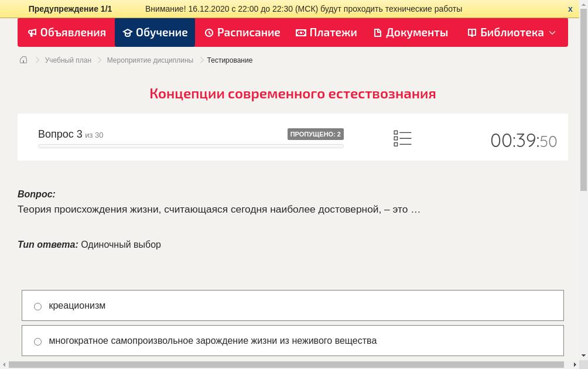The width and height of the screenshot is (588, 369).
Task: Click the graduation cap icon beside Обучение
Action: click(x=127, y=32)
